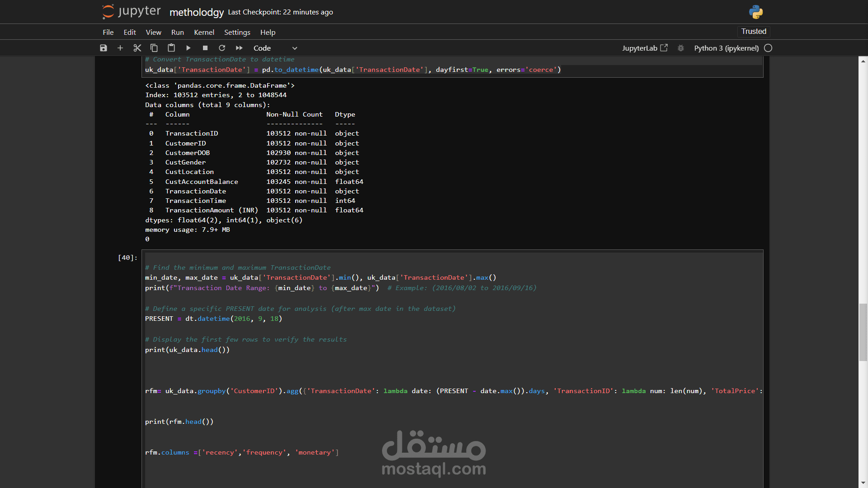Insert a cell below with plus icon
The height and width of the screenshot is (488, 868).
click(x=120, y=48)
